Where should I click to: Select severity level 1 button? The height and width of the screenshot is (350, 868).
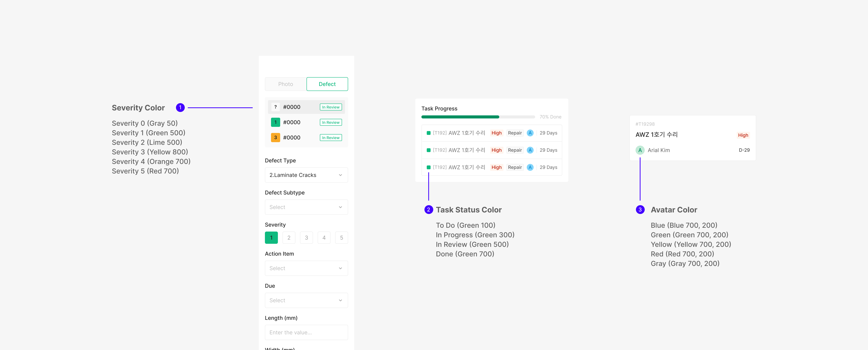click(271, 238)
